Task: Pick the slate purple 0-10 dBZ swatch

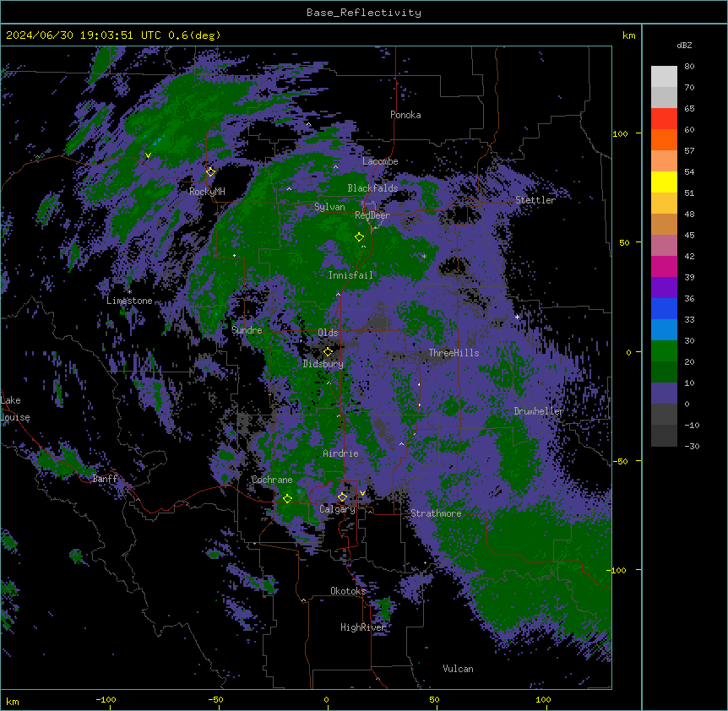Action: tap(664, 393)
